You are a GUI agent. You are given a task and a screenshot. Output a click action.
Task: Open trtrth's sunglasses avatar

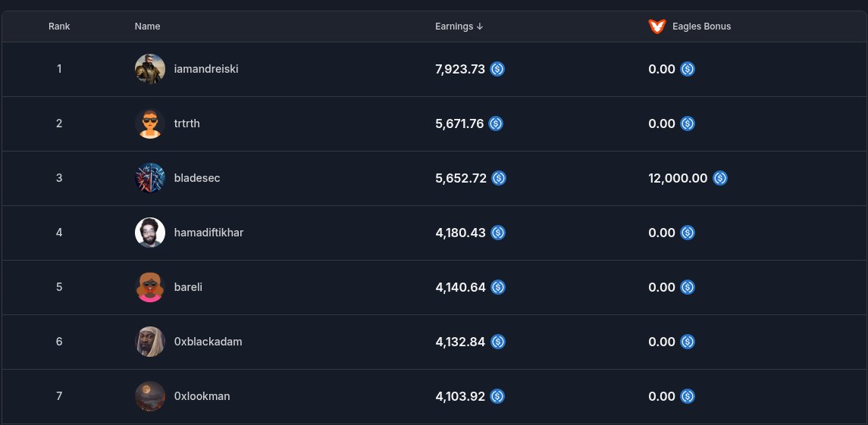[150, 123]
